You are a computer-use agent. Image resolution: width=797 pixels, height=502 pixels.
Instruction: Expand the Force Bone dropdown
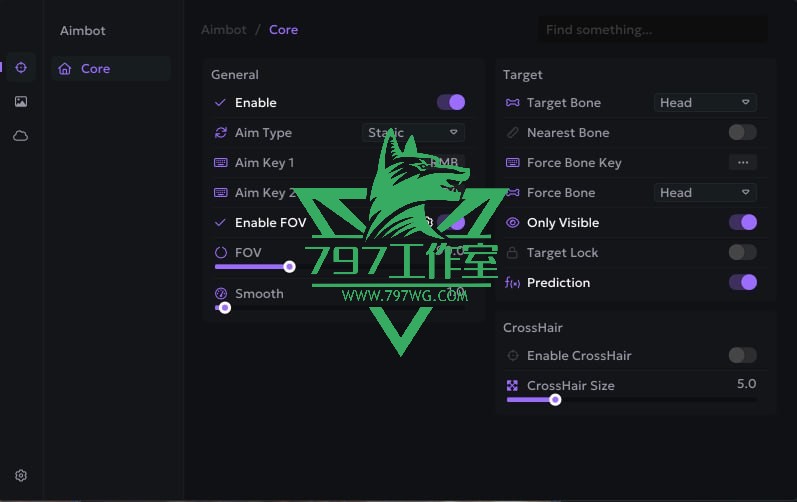(705, 192)
